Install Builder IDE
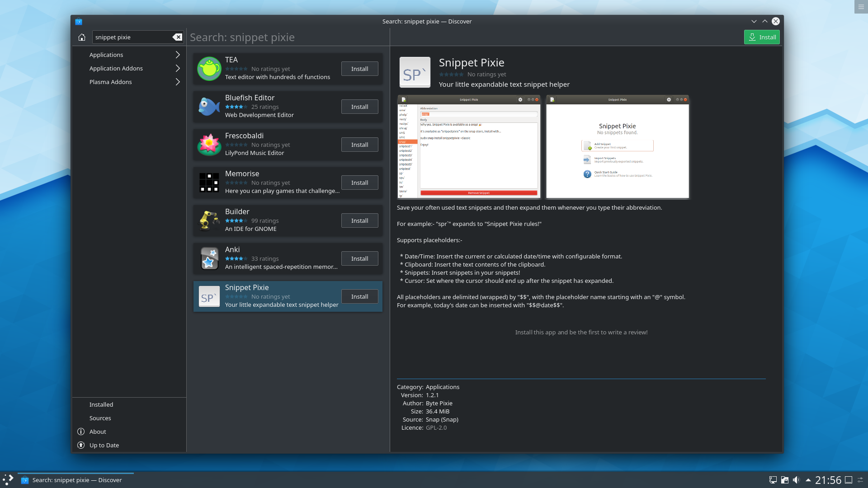The height and width of the screenshot is (488, 868). [x=360, y=221]
